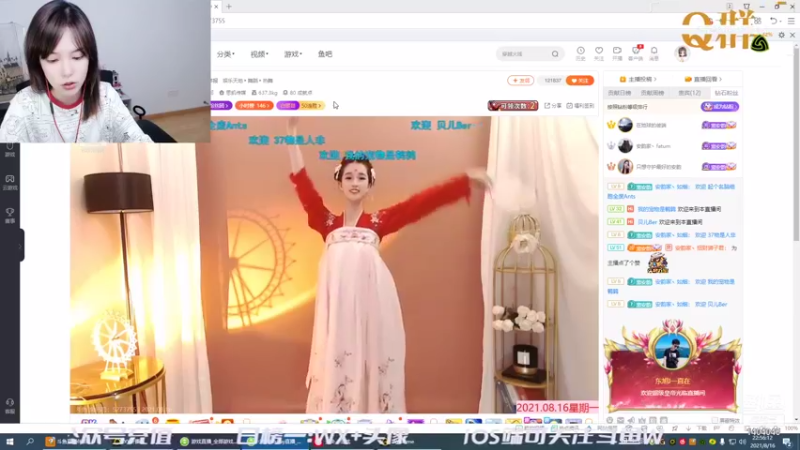Image resolution: width=800 pixels, height=450 pixels.
Task: Expand the left sidebar collapse handle
Action: point(20,246)
